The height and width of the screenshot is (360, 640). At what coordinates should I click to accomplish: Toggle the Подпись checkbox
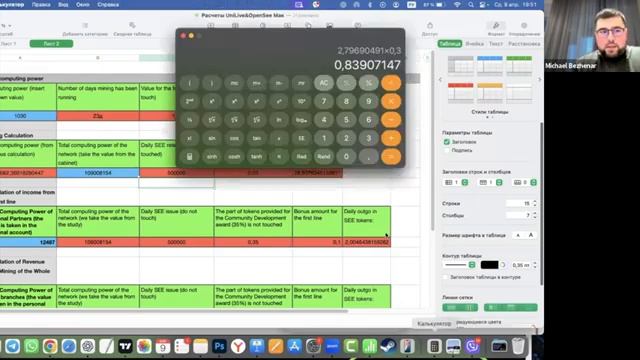pyautogui.click(x=447, y=150)
